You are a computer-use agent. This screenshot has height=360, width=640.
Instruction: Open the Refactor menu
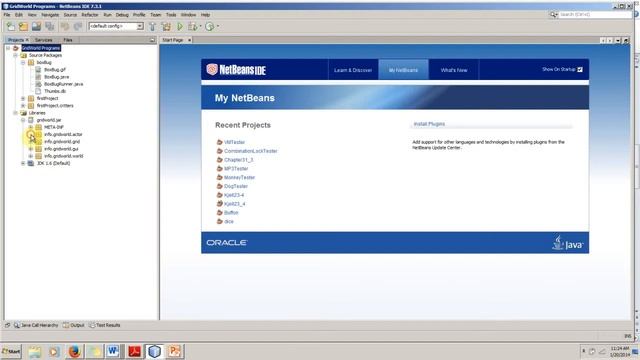(90, 15)
